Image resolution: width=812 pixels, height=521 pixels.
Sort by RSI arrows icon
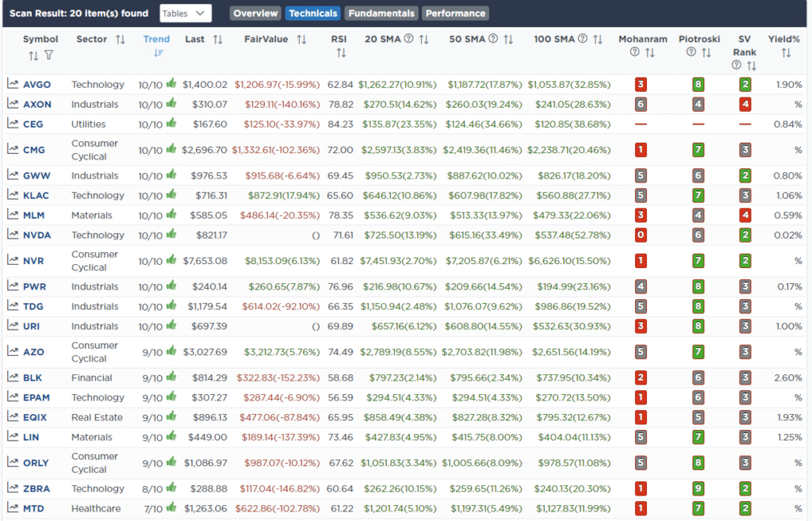click(341, 53)
